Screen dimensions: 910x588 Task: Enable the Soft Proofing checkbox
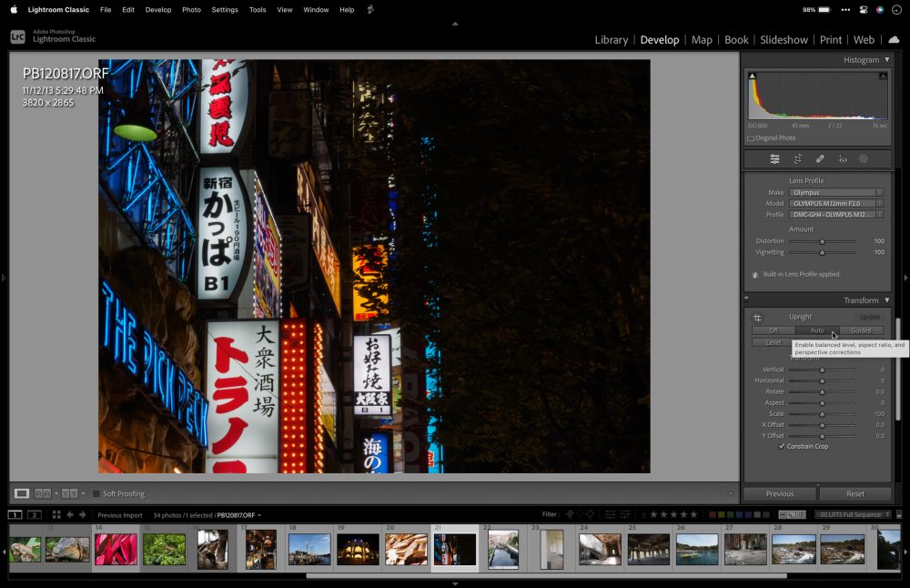[x=96, y=494]
